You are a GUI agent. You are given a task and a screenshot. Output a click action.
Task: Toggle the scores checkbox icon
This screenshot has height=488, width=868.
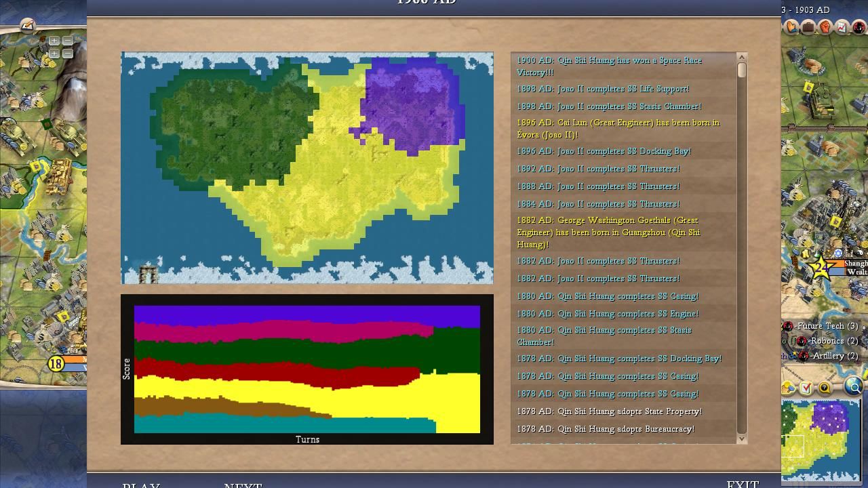coord(806,388)
